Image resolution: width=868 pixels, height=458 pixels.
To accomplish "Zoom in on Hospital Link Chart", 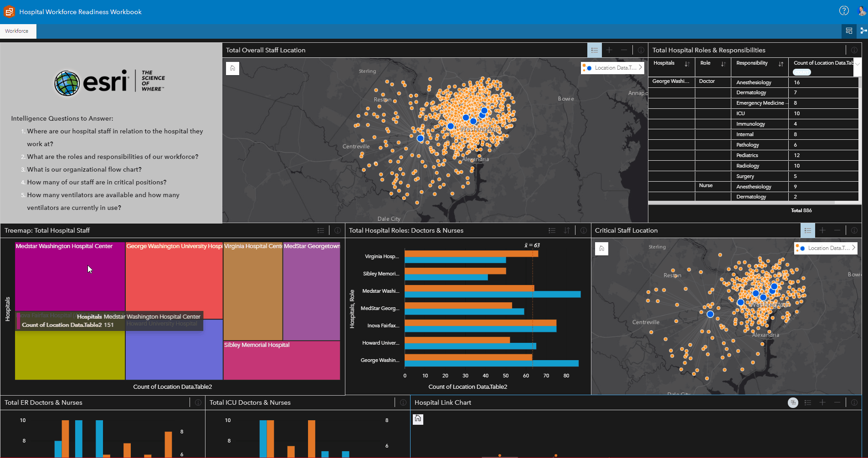I will pyautogui.click(x=822, y=402).
